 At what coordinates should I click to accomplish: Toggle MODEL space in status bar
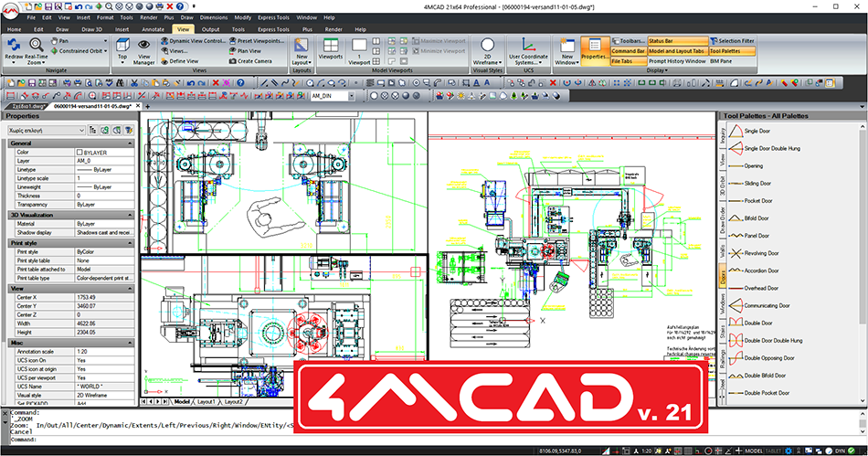pyautogui.click(x=754, y=451)
